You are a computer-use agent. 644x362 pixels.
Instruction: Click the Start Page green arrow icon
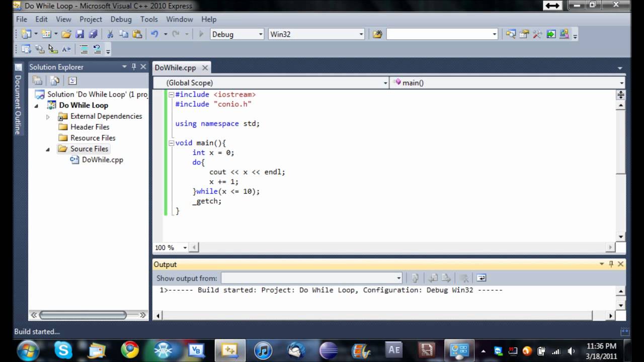pos(551,34)
